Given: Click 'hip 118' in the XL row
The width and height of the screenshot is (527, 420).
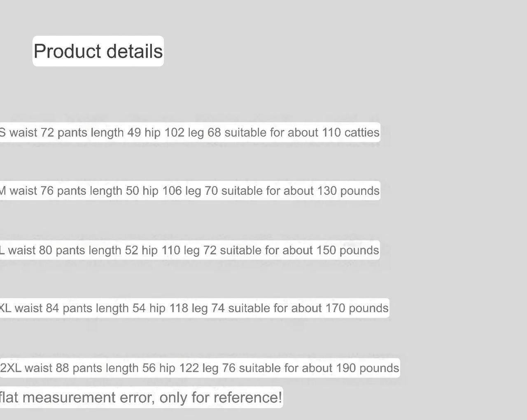Looking at the screenshot, I should point(169,308).
